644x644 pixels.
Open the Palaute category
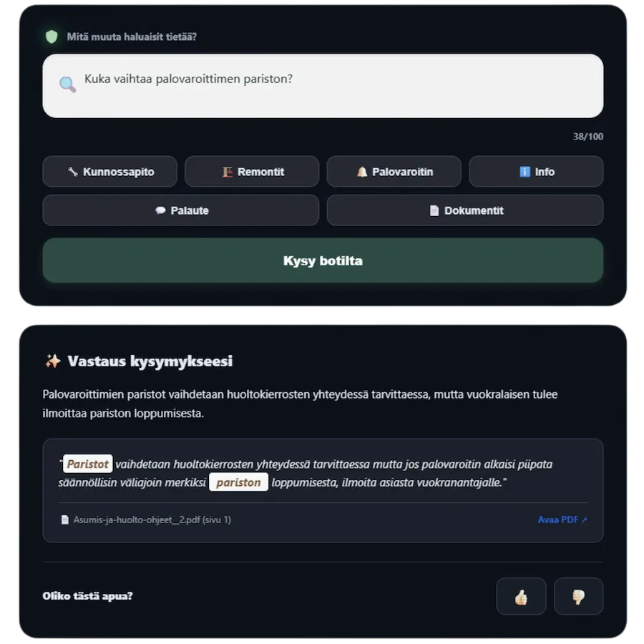[x=181, y=210]
